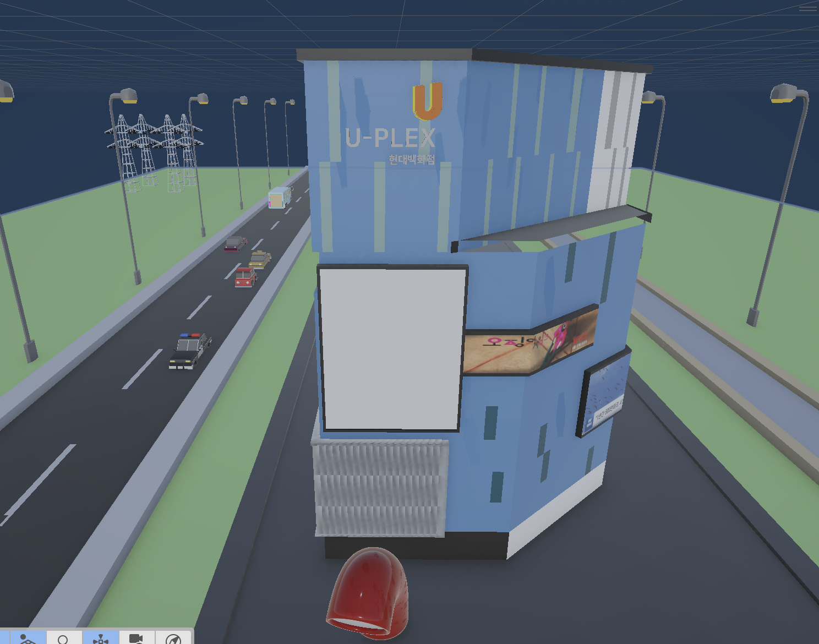Toggle the transform gizmo arrows button
This screenshot has height=644, width=819.
101,638
